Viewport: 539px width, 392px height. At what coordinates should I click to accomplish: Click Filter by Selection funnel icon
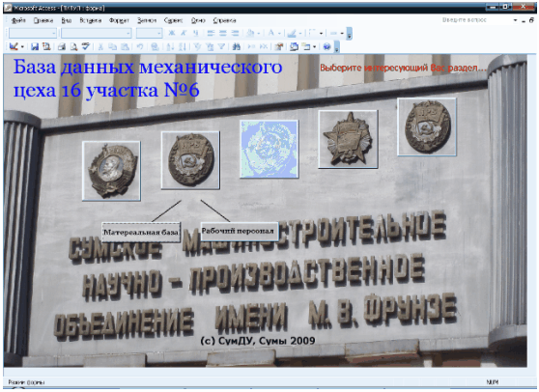coord(197,46)
